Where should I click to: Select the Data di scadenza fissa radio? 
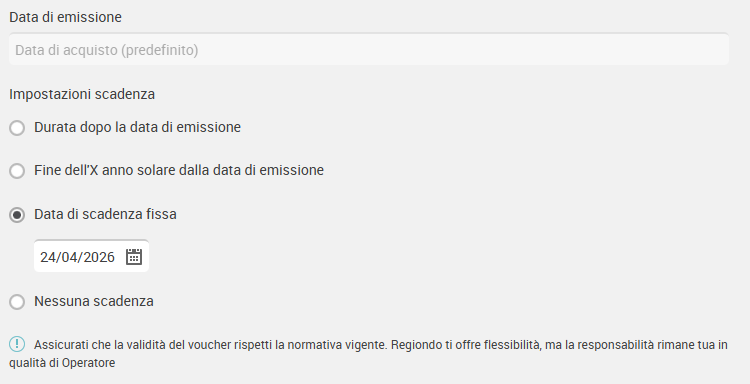(x=17, y=215)
